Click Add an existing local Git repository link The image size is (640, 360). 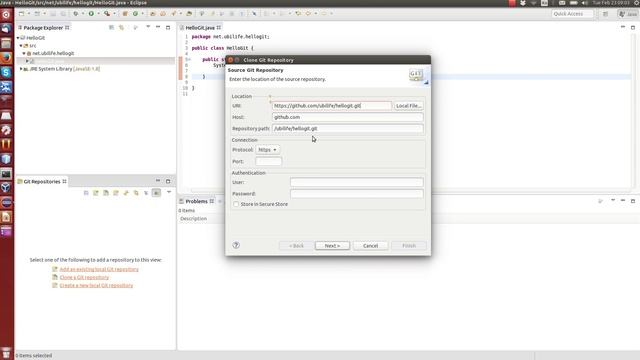click(99, 269)
